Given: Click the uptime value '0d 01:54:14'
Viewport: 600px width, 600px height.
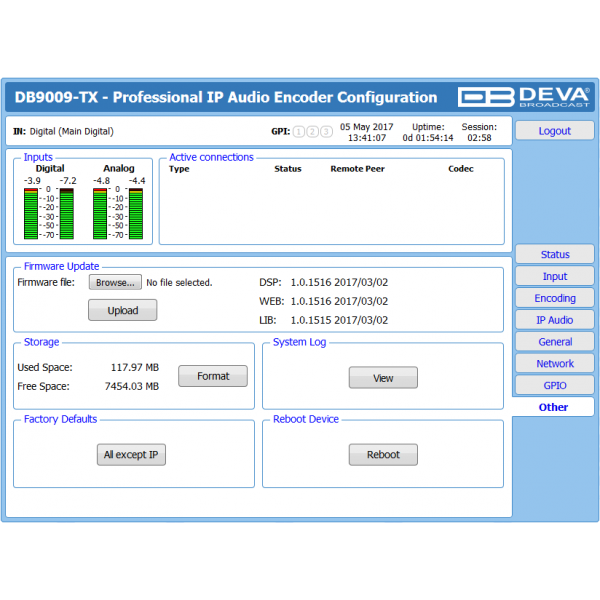Looking at the screenshot, I should (x=428, y=138).
